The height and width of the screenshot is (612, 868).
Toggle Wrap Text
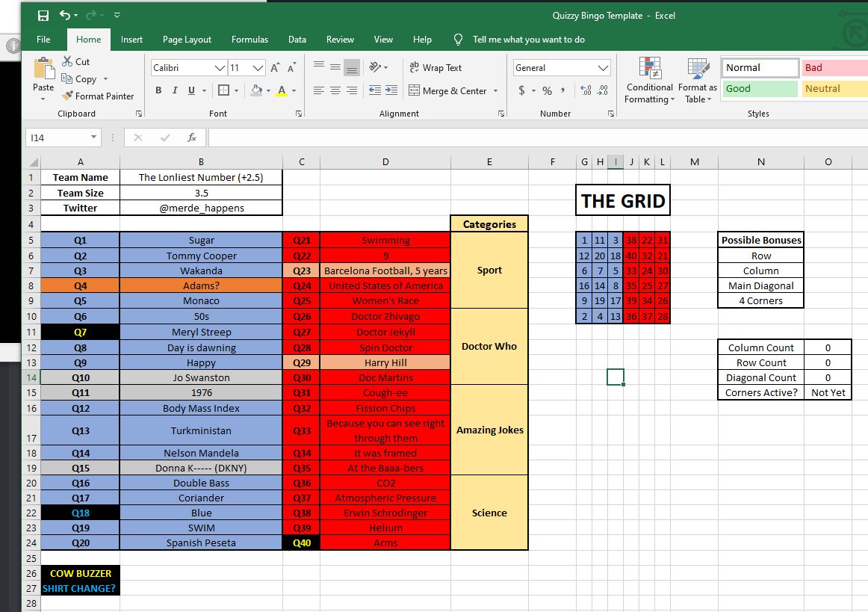coord(435,67)
